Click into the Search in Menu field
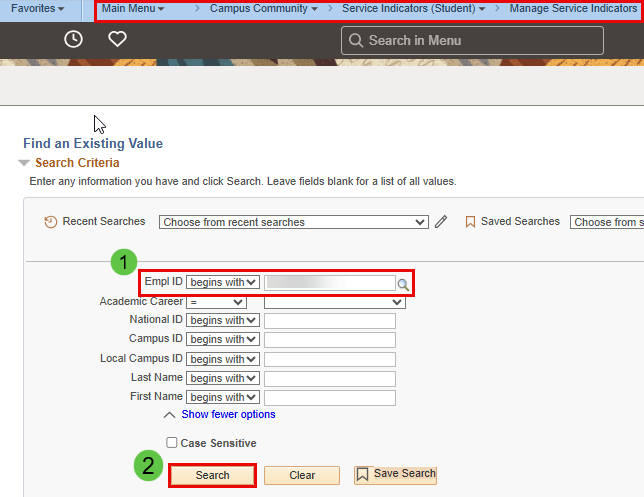Viewport: 644px width, 497px height. pyautogui.click(x=472, y=41)
